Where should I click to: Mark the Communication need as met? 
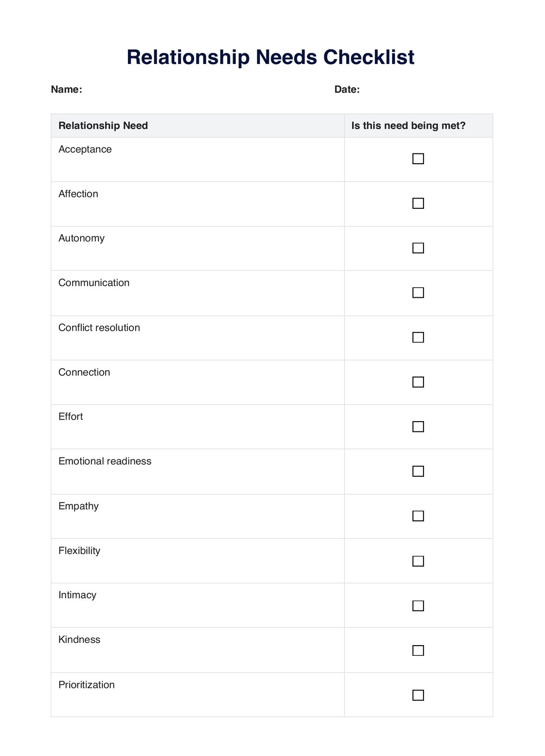tap(418, 293)
